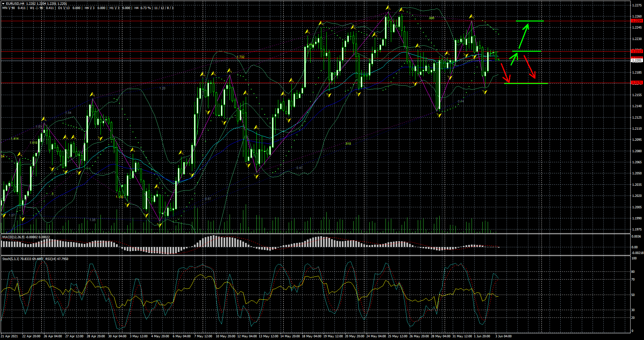Select the right red down arrow drawing
This screenshot has height=340, width=644.
[x=530, y=67]
